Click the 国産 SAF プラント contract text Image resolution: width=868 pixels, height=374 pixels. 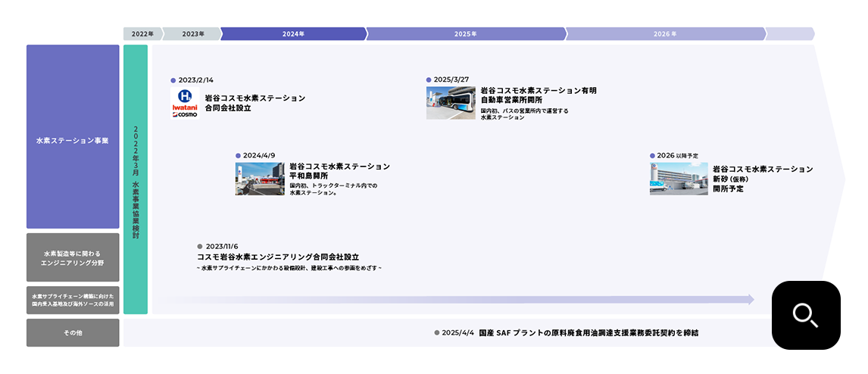pos(589,333)
